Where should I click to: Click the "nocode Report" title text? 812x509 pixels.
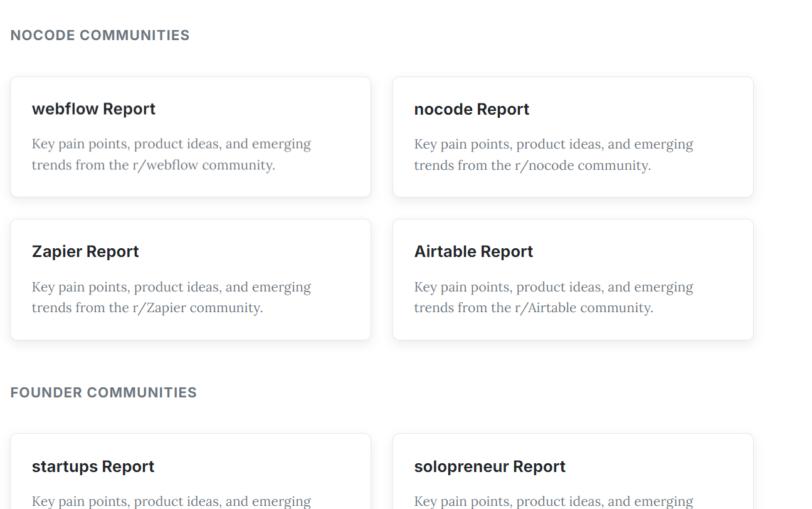tap(472, 110)
